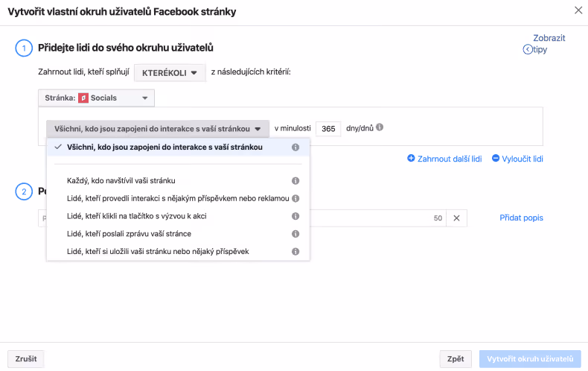Select "Každý, kdo navštívil vaši stránku"
The image size is (588, 371).
(x=178, y=180)
